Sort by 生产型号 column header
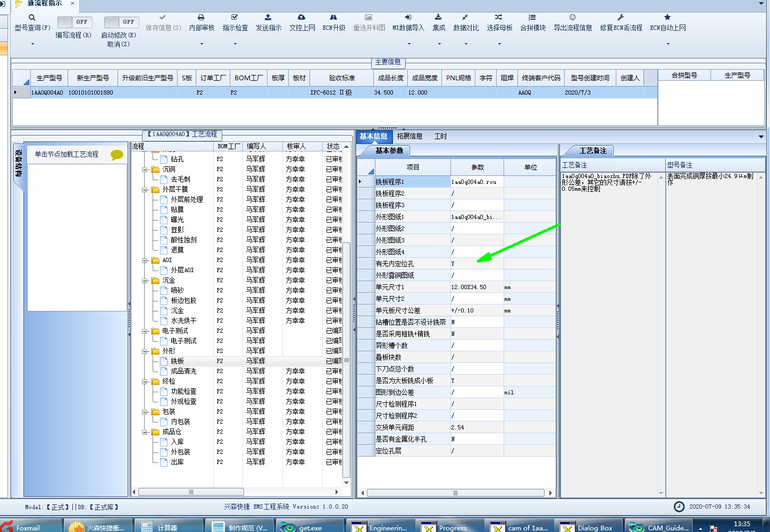 49,78
